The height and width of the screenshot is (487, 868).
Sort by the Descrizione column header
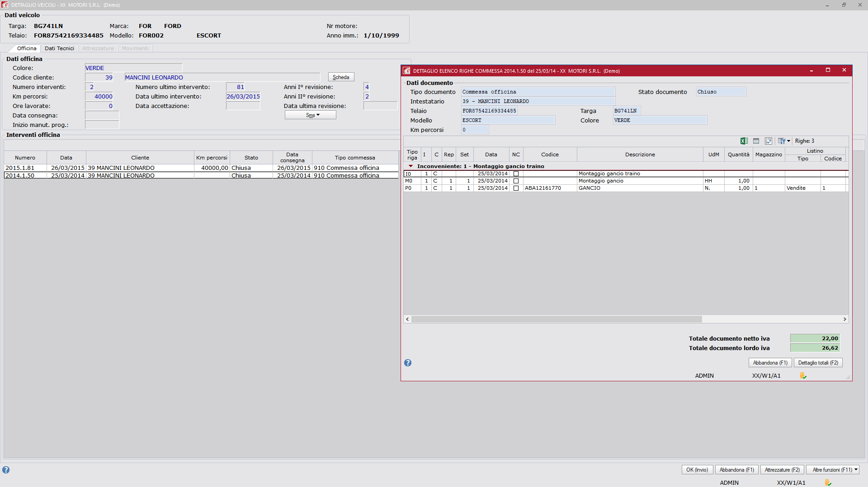point(640,155)
